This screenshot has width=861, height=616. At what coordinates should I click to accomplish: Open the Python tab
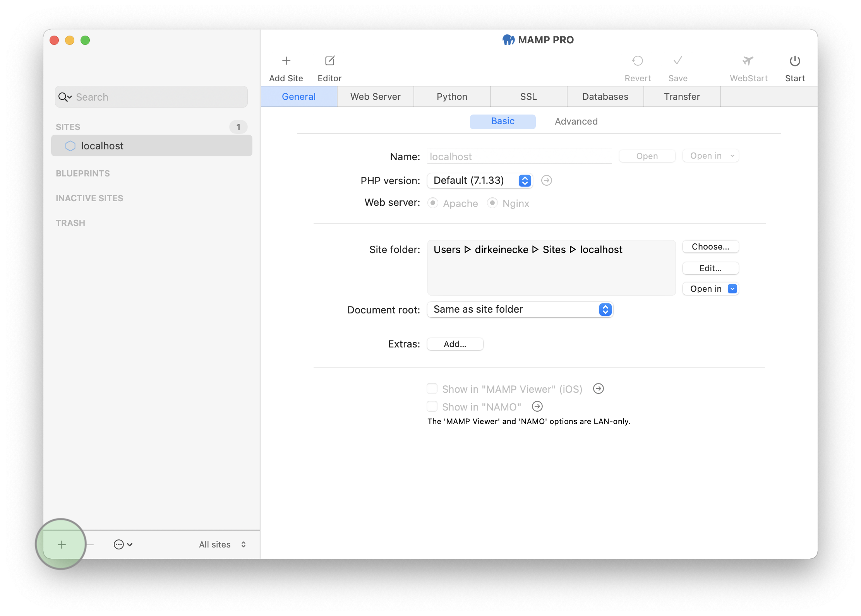pos(452,97)
